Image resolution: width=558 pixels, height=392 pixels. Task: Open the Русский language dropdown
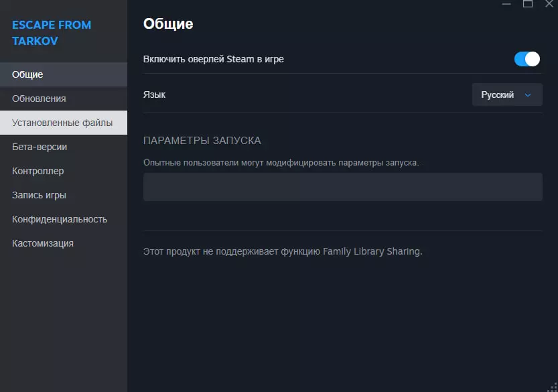tap(506, 95)
